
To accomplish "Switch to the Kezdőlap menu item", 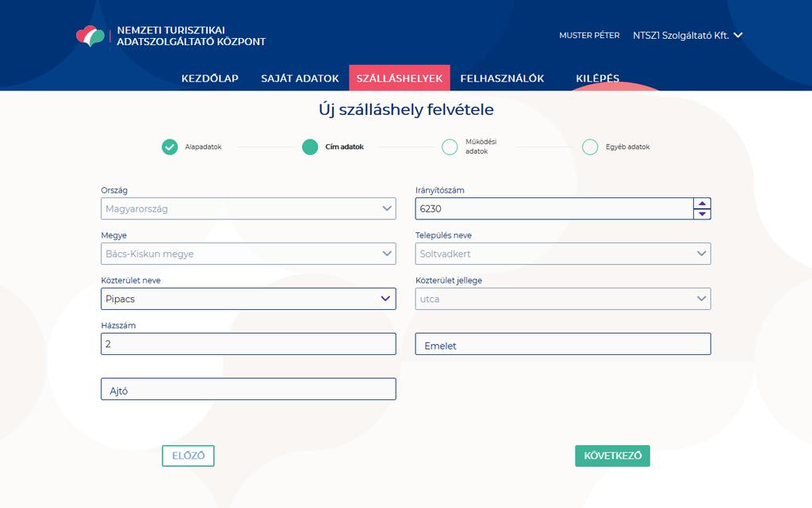I will pos(209,78).
